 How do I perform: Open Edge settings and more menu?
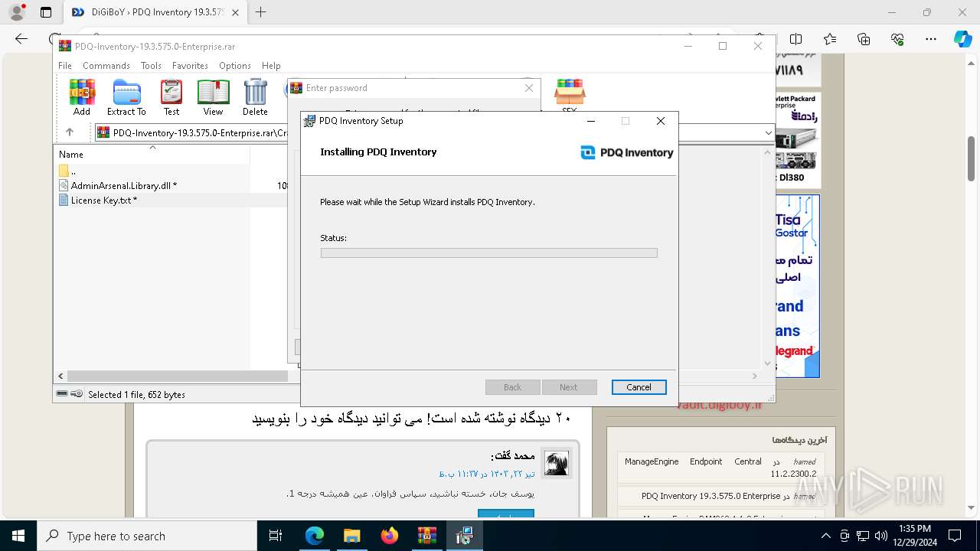(931, 39)
